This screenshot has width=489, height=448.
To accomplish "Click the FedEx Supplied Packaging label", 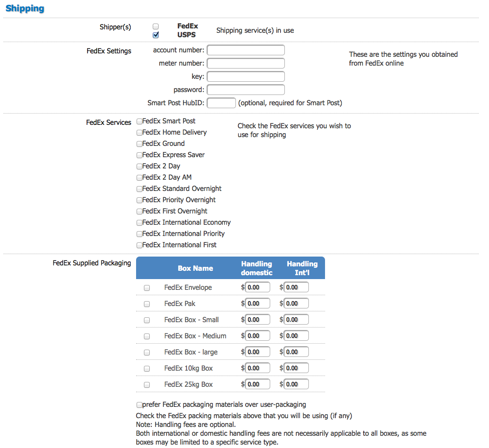I will [92, 263].
